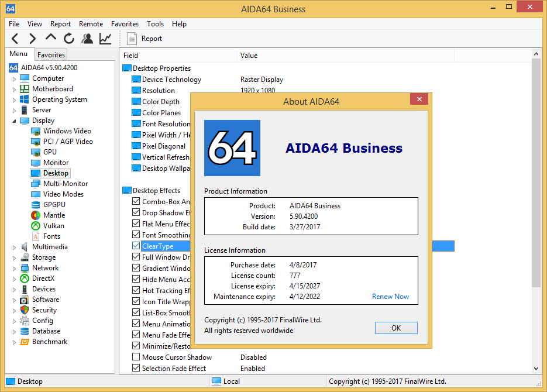This screenshot has height=392, width=547.
Task: Click the Storage drive icon
Action: [x=25, y=257]
